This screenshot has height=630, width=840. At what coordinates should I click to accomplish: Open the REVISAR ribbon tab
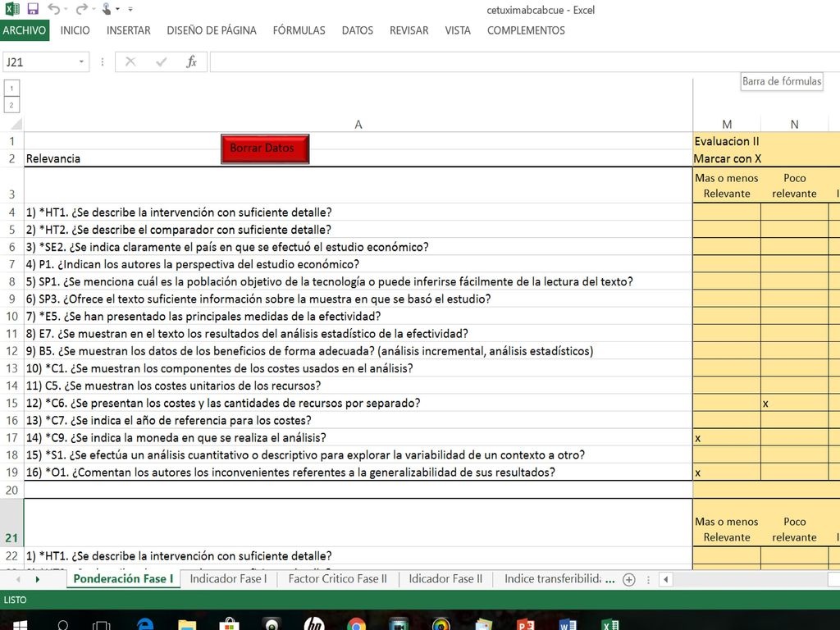click(x=409, y=30)
